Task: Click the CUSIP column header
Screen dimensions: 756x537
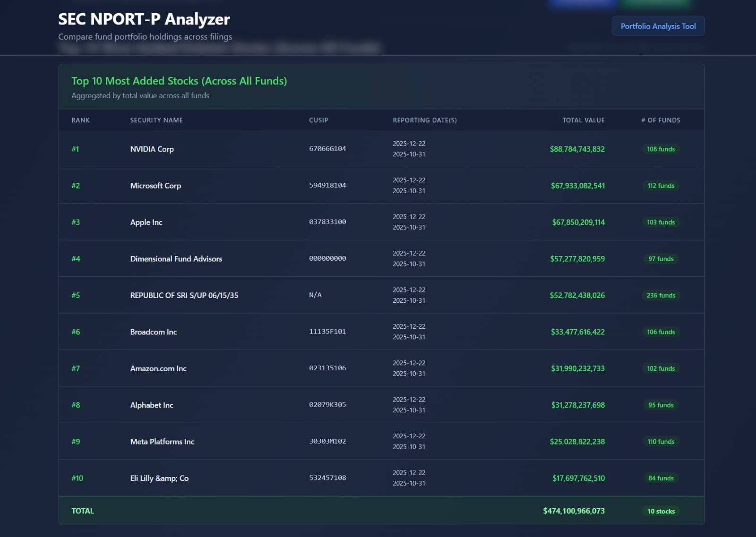Action: click(x=318, y=120)
